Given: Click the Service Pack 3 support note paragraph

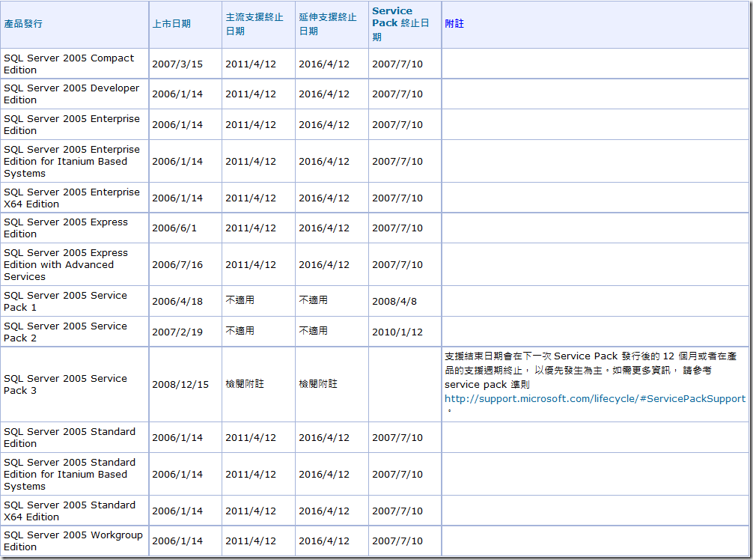Looking at the screenshot, I should (594, 383).
